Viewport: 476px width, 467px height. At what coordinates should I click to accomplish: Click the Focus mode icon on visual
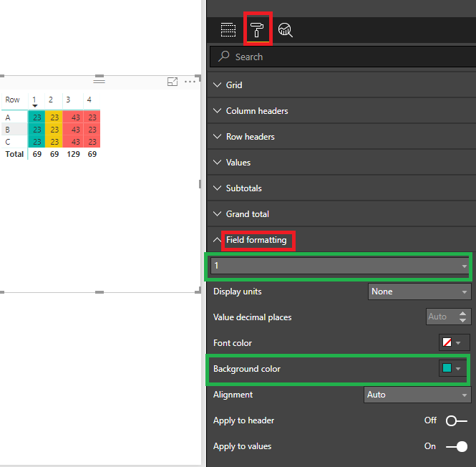[x=173, y=82]
